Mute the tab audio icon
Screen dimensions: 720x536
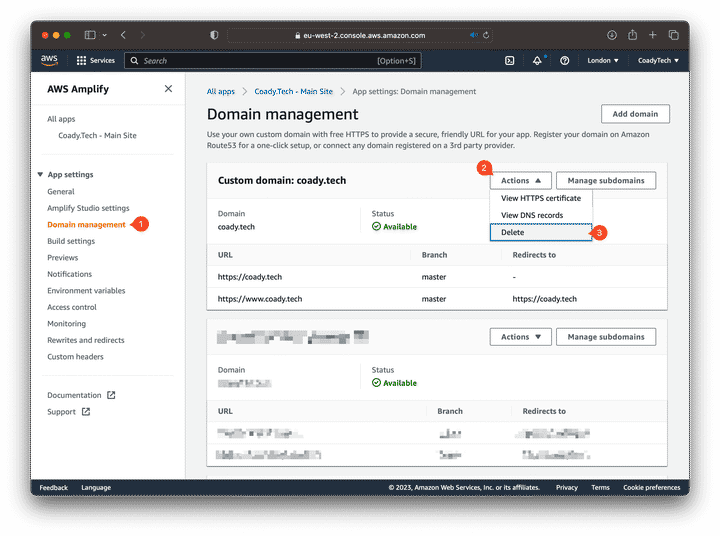pos(473,35)
